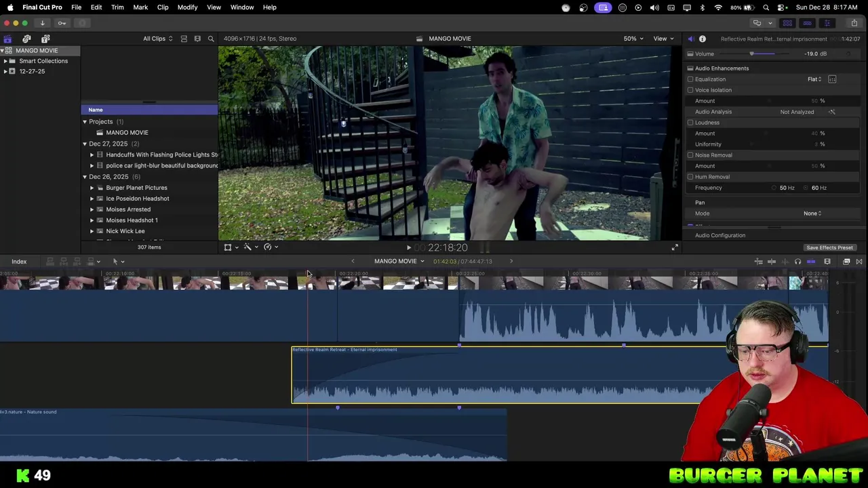Screen dimensions: 868x488
Task: Expand the Smart Collections folder
Action: point(5,61)
